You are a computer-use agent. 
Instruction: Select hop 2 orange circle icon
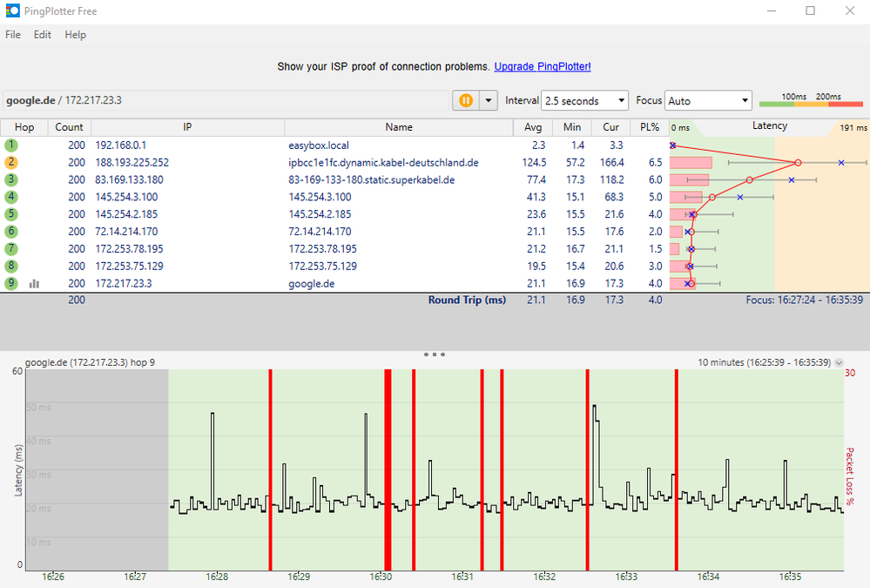(11, 162)
